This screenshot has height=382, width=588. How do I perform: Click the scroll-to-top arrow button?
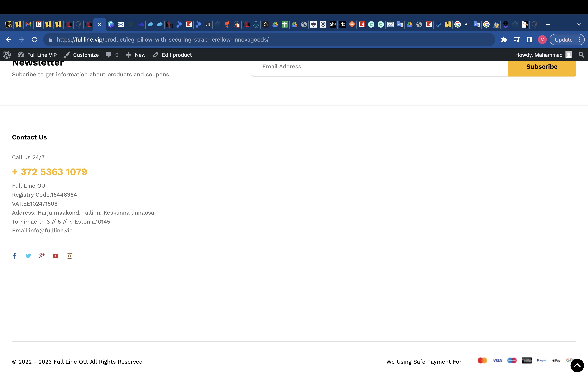pos(577,365)
